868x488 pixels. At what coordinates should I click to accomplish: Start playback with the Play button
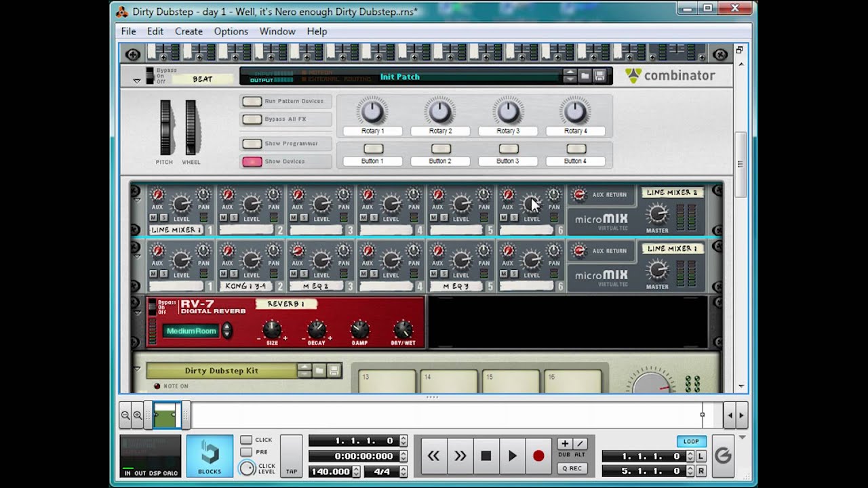pos(512,456)
